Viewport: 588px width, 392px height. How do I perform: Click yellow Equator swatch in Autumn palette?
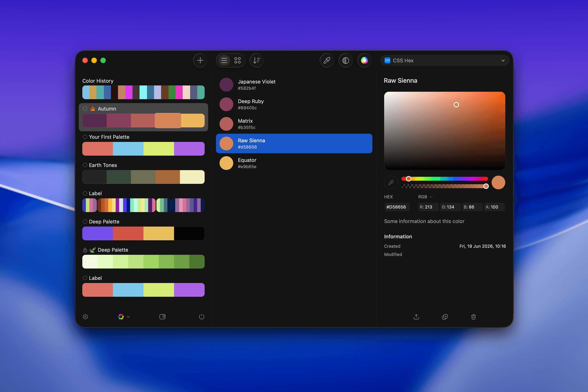click(x=192, y=121)
